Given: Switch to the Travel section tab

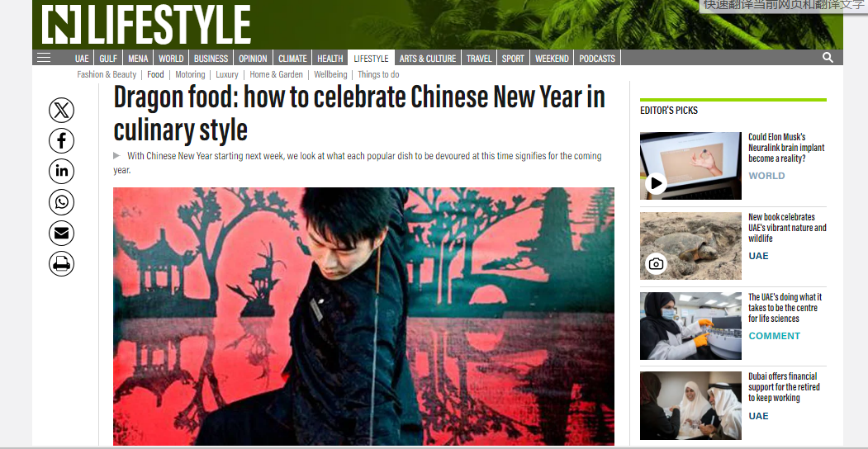Looking at the screenshot, I should coord(479,58).
